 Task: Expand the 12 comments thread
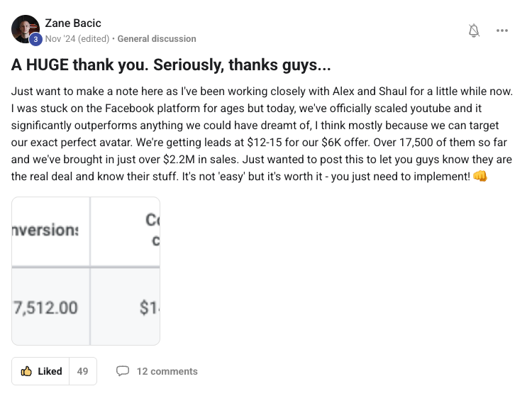[x=167, y=371]
